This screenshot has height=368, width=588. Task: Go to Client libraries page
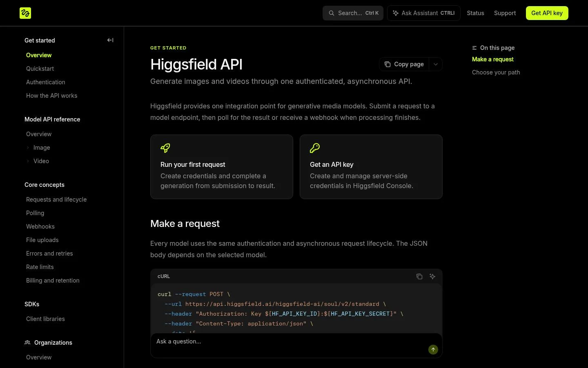tap(45, 319)
